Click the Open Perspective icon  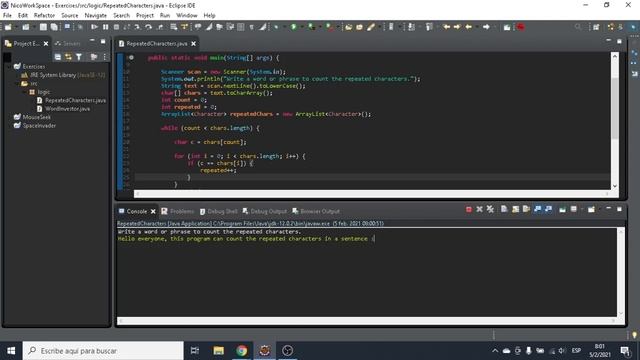click(596, 27)
